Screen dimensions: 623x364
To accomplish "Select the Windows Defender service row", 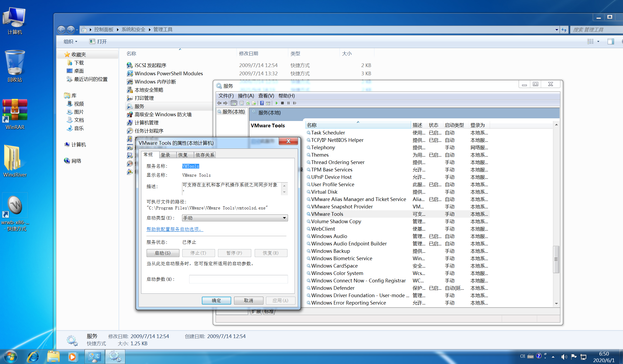I will tap(398, 288).
